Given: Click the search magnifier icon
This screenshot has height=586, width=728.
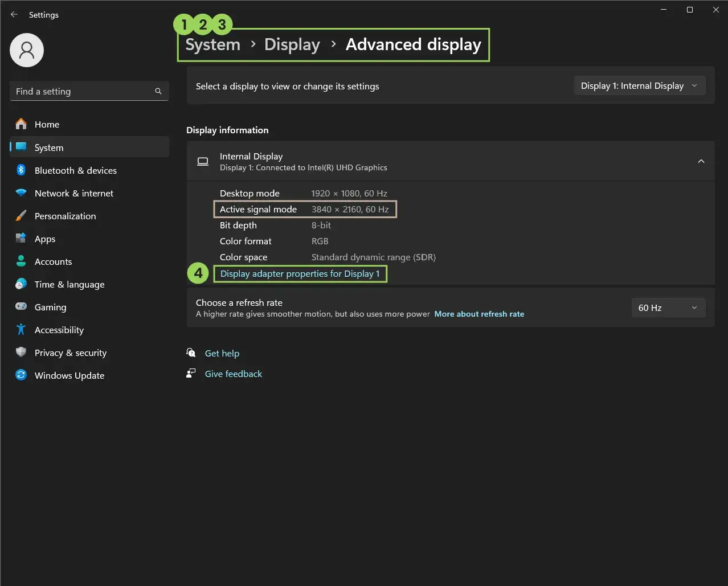Looking at the screenshot, I should tap(158, 91).
